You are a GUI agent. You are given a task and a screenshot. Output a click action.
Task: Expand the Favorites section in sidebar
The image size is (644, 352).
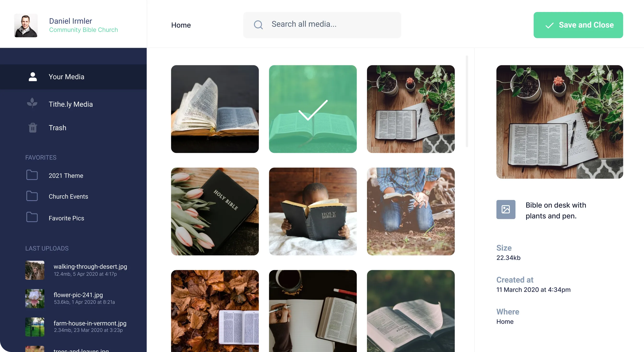click(x=41, y=157)
